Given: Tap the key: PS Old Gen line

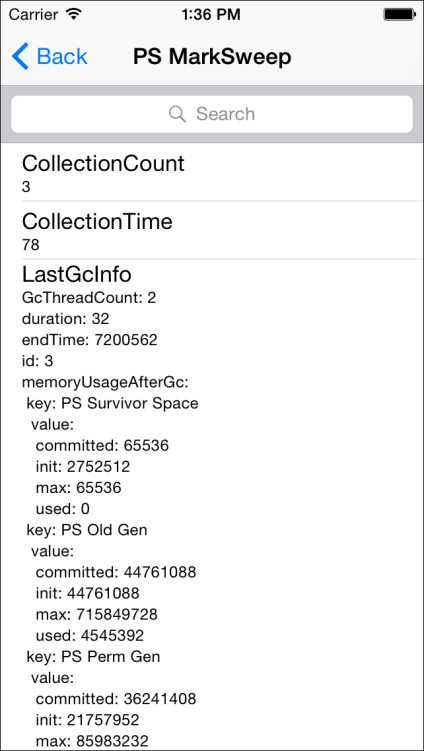Looking at the screenshot, I should pyautogui.click(x=87, y=530).
